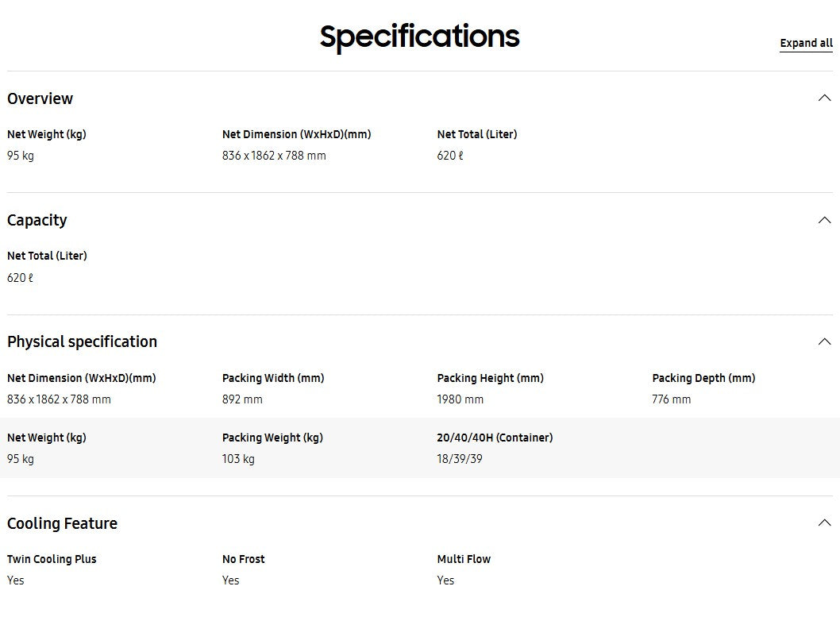Click the No Frost label
This screenshot has width=840, height=617.
click(243, 559)
